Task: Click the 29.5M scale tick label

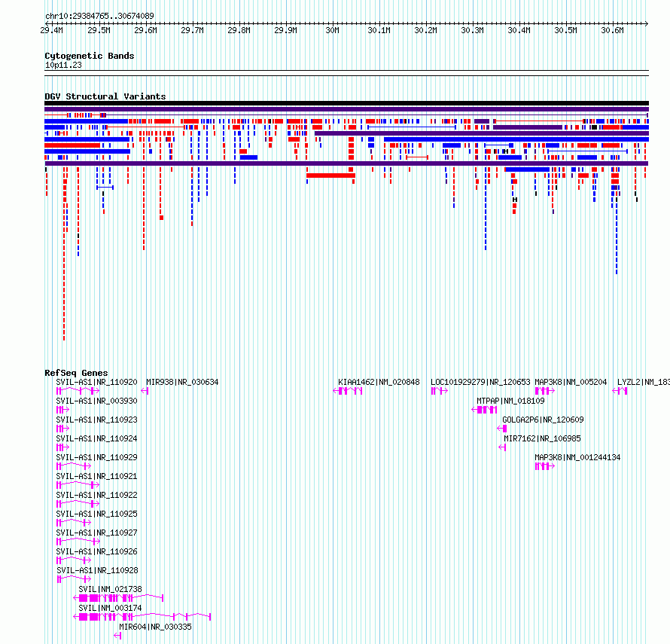Action: [99, 30]
